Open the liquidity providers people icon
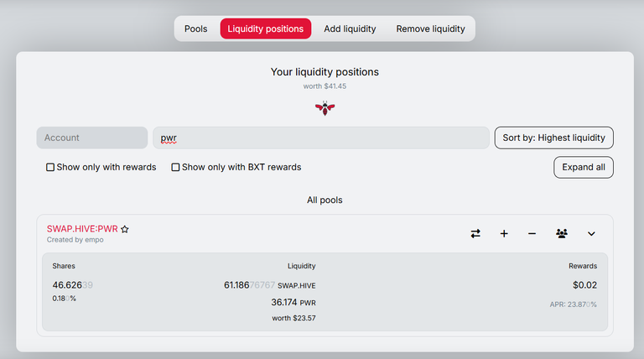The width and height of the screenshot is (644, 359). click(562, 234)
